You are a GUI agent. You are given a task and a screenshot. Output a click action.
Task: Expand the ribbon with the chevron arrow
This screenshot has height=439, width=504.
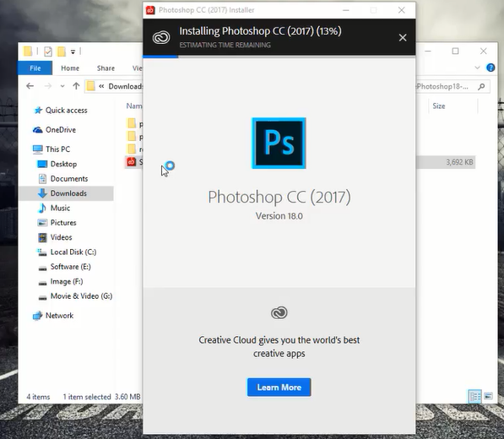pyautogui.click(x=477, y=68)
